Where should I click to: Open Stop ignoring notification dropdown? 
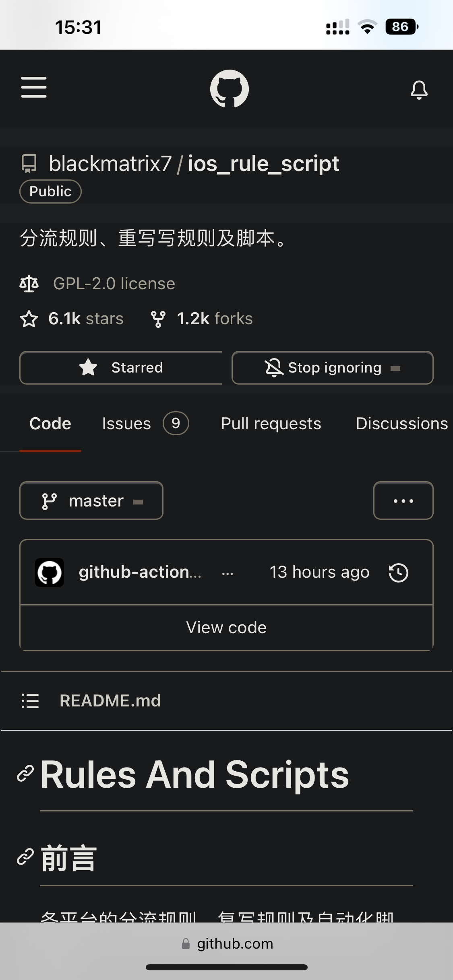tap(332, 368)
